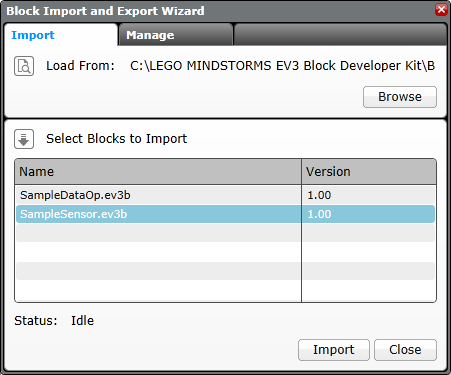The height and width of the screenshot is (375, 451).
Task: Click the Import button at the bottom
Action: 334,350
